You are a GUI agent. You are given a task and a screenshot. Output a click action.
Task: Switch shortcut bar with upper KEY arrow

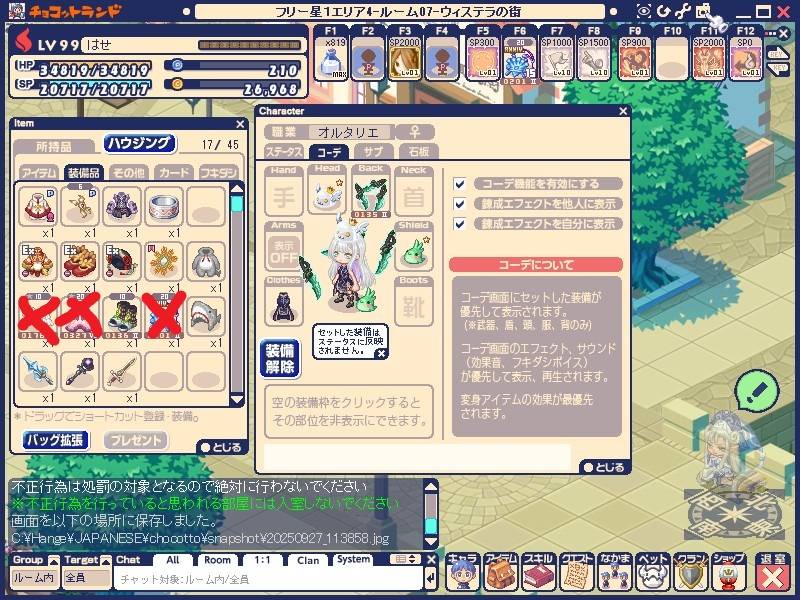point(777,53)
